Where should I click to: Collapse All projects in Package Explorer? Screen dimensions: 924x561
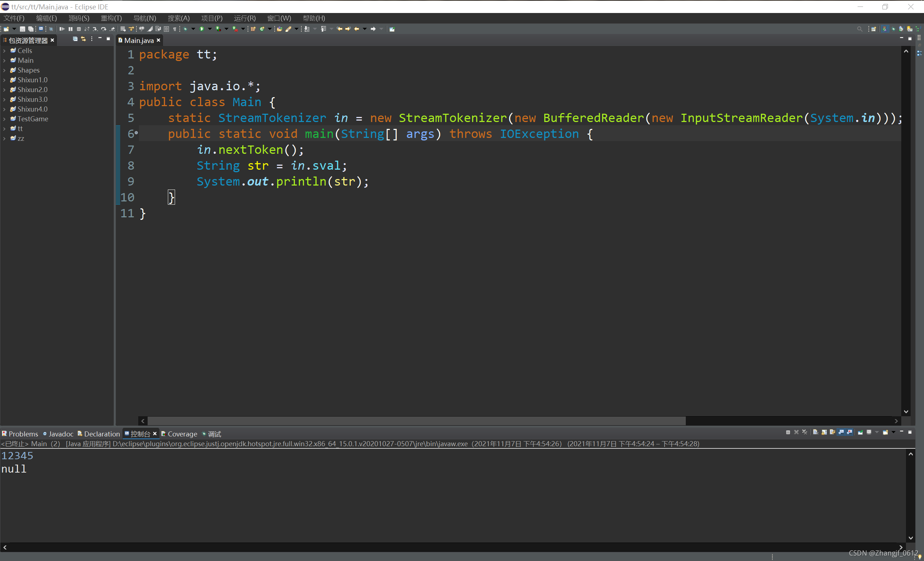75,39
